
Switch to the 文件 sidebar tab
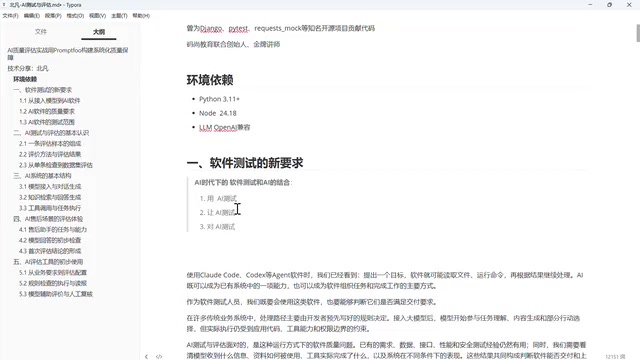coord(41,31)
